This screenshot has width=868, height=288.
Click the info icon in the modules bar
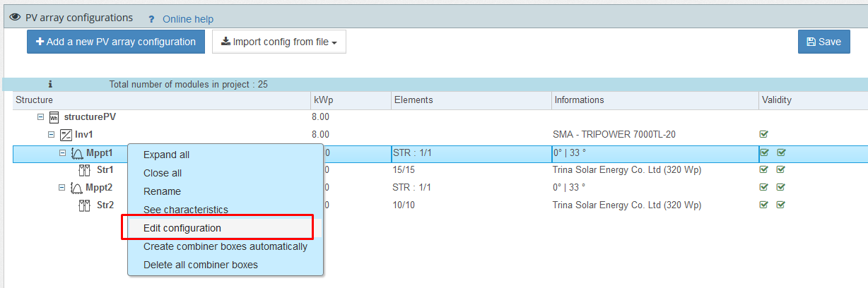[50, 84]
